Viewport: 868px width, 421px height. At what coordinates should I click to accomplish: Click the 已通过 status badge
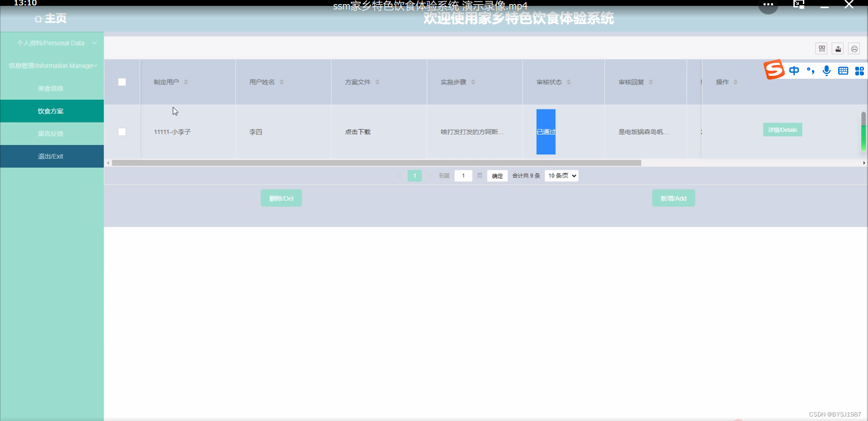point(546,132)
